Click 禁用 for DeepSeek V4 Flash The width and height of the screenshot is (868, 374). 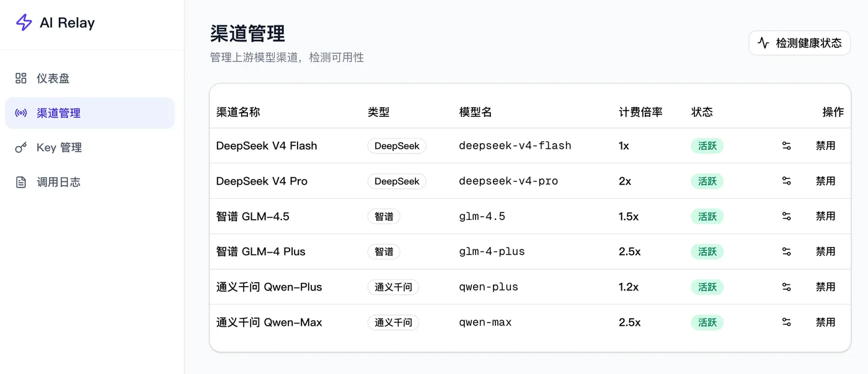(x=826, y=146)
